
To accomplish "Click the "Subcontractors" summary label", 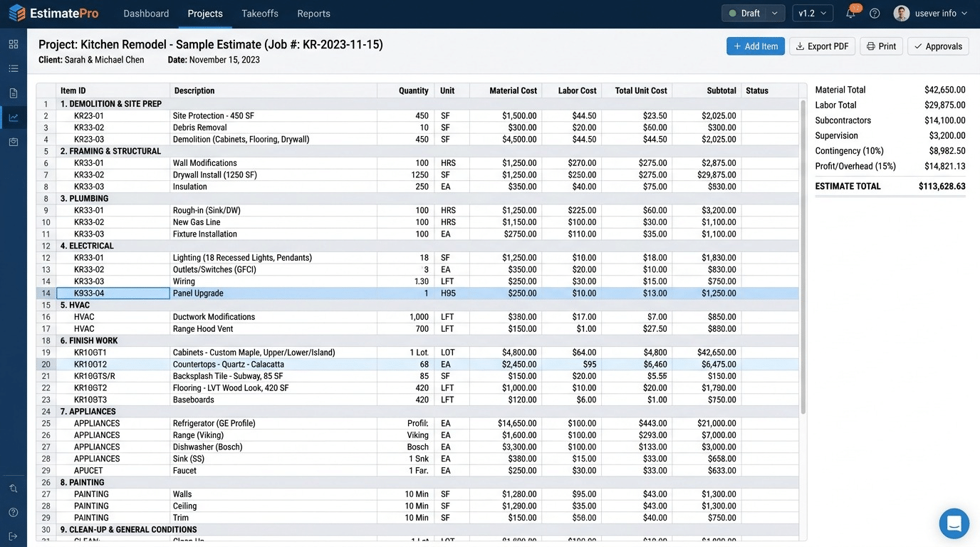I will pyautogui.click(x=843, y=120).
